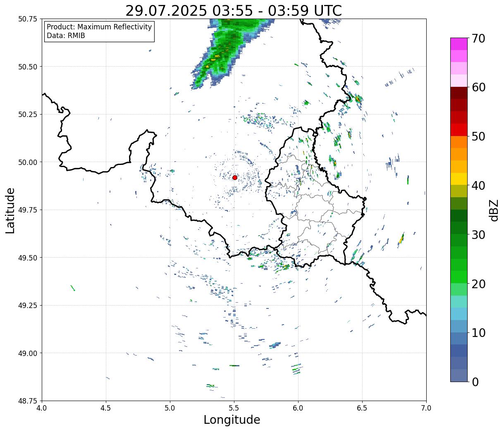504x430 pixels.
Task: Click the 40 dBZ colorbar label
Action: point(478,186)
